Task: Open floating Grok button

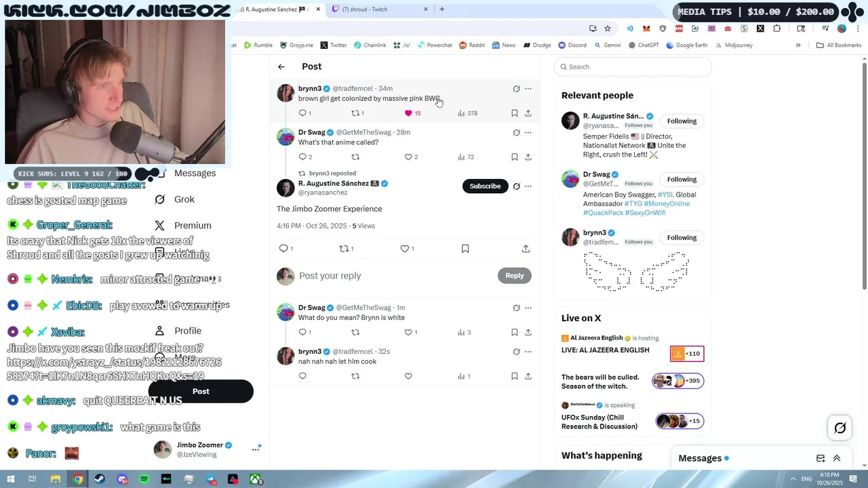Action: (840, 428)
